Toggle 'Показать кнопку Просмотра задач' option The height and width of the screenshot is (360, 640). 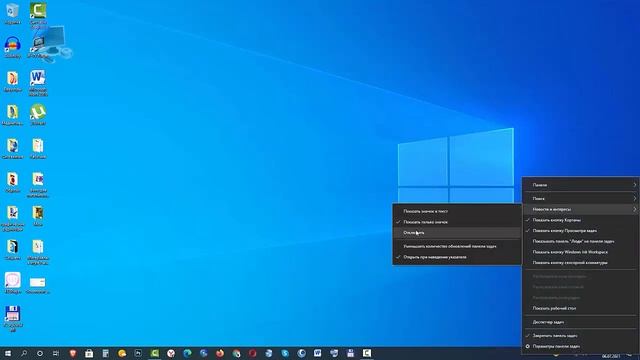click(580, 231)
